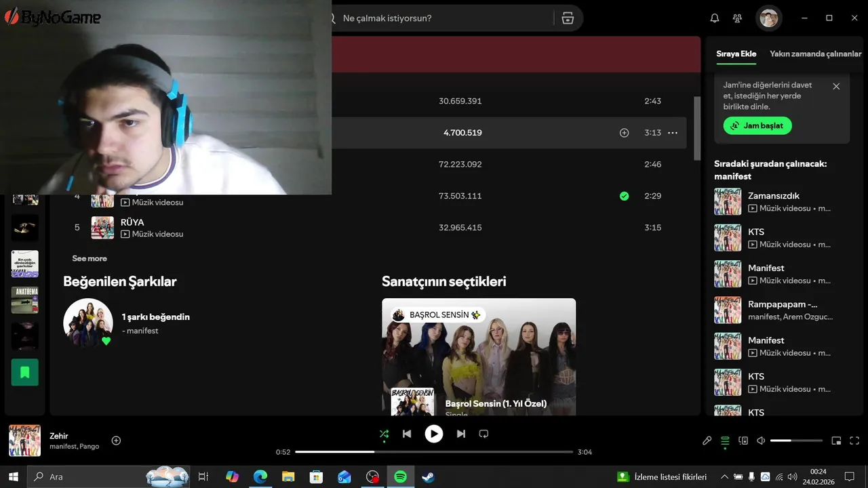Open more options for the 3:13 track

pos(673,133)
